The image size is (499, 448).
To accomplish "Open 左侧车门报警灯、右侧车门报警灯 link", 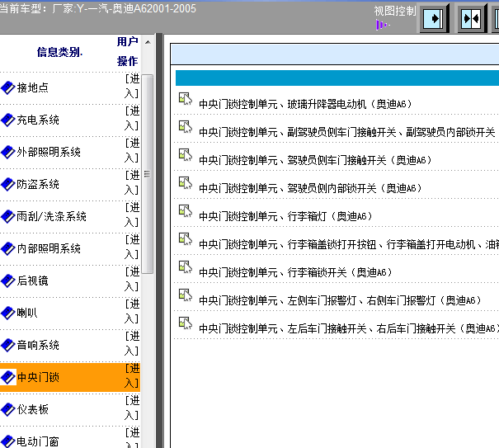I will [340, 300].
